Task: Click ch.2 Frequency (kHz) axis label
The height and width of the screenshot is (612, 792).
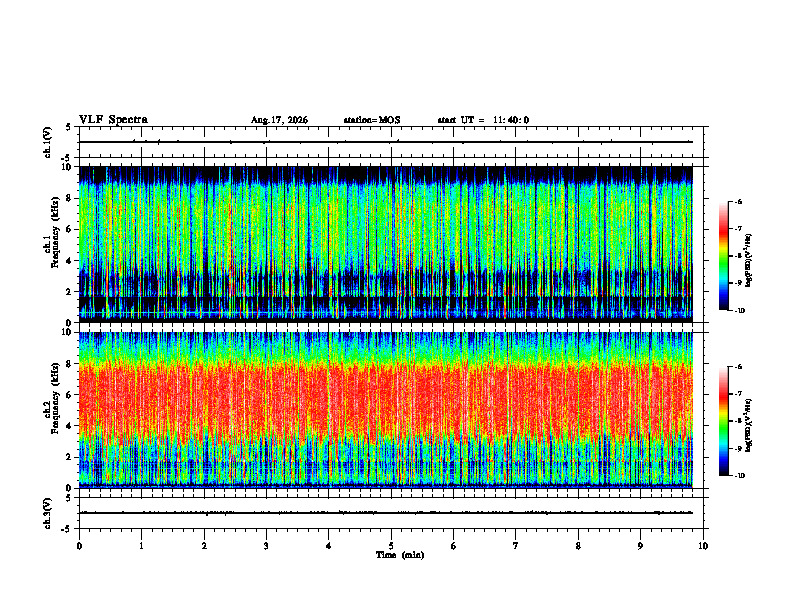Action: tap(51, 410)
